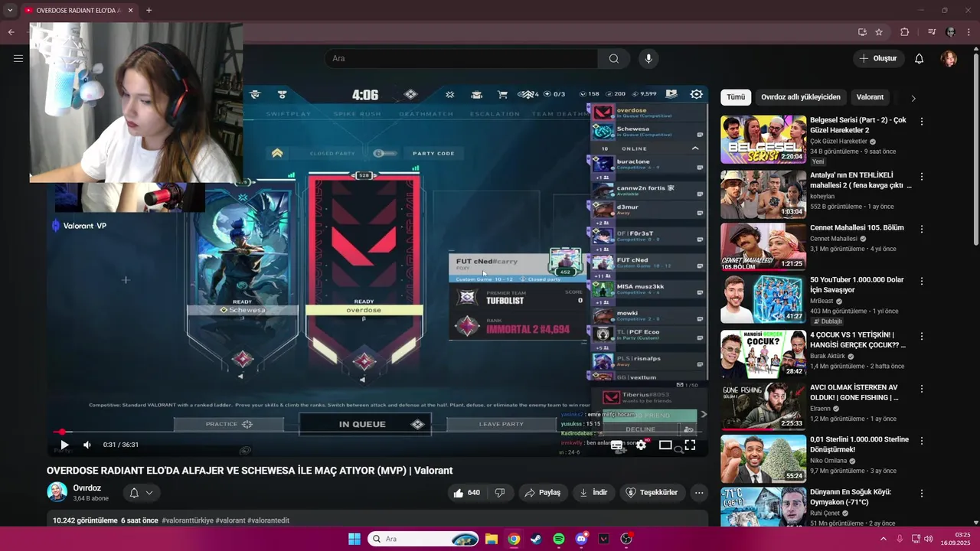The height and width of the screenshot is (551, 980).
Task: Open Antalya'nın EN TEHLİKELİ mahallesi thumbnail
Action: pos(763,194)
